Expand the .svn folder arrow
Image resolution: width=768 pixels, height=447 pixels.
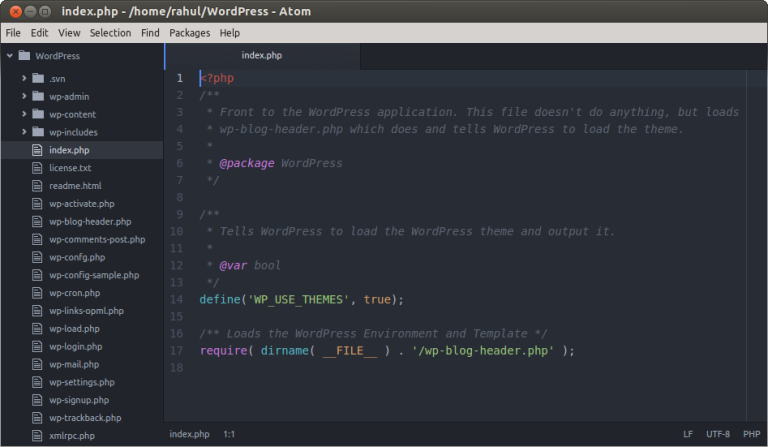[x=24, y=78]
